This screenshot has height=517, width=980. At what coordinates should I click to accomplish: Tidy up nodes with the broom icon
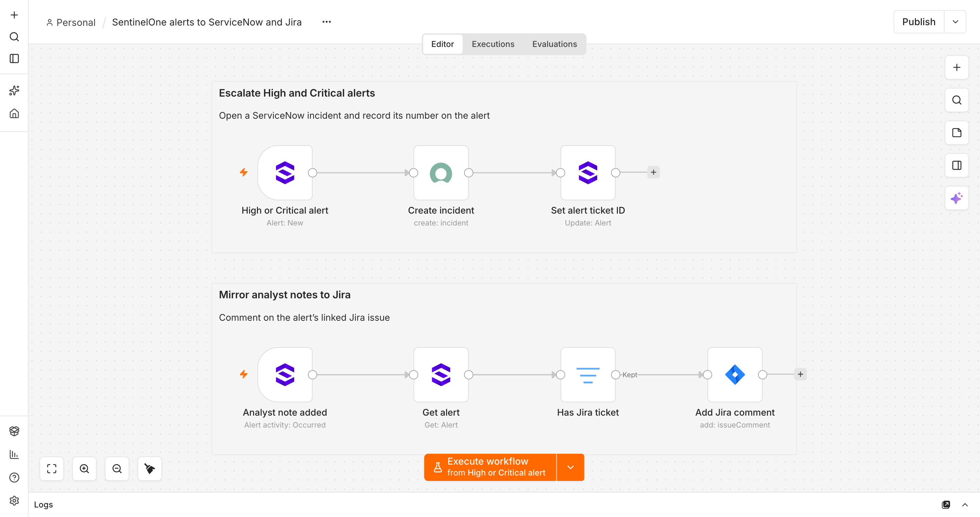coord(149,469)
